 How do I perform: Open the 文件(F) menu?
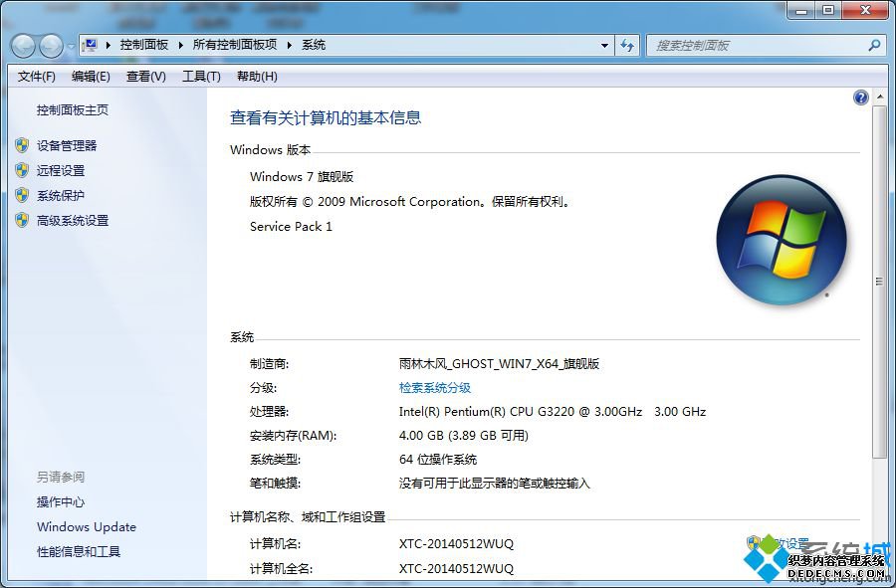37,77
